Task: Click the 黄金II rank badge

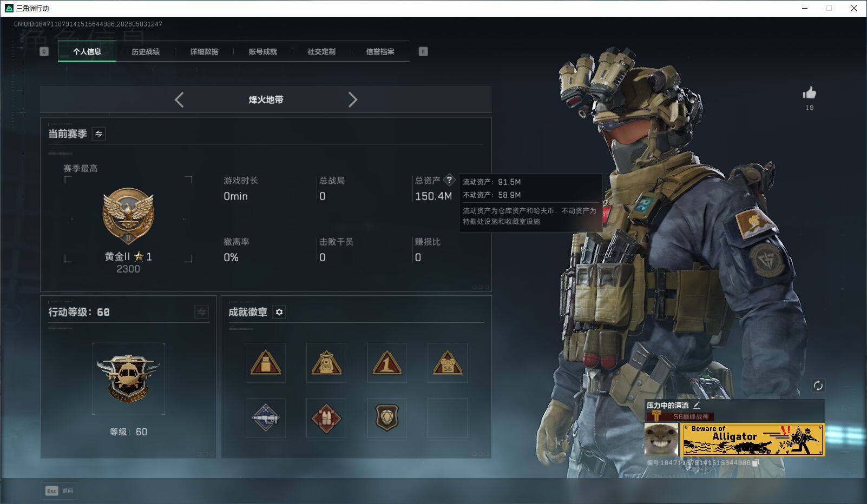Action: (x=128, y=216)
